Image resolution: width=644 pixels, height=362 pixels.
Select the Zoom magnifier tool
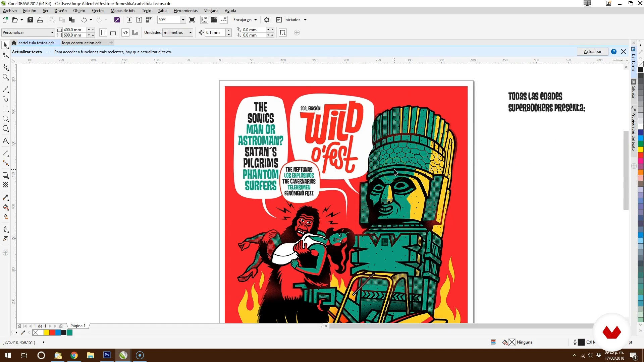tap(5, 77)
